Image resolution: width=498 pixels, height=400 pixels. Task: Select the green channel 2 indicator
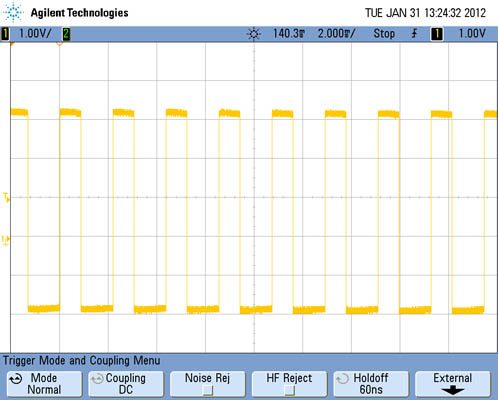tap(66, 34)
